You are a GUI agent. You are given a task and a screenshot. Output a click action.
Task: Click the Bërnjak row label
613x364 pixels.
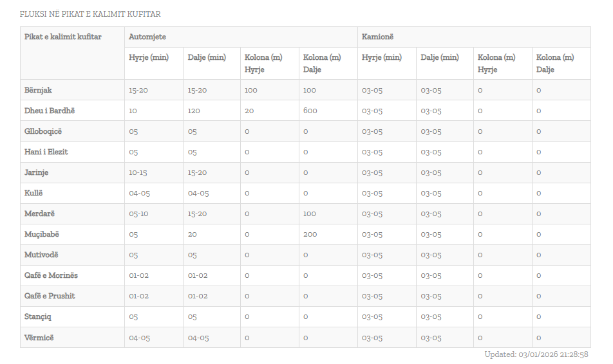pos(38,90)
